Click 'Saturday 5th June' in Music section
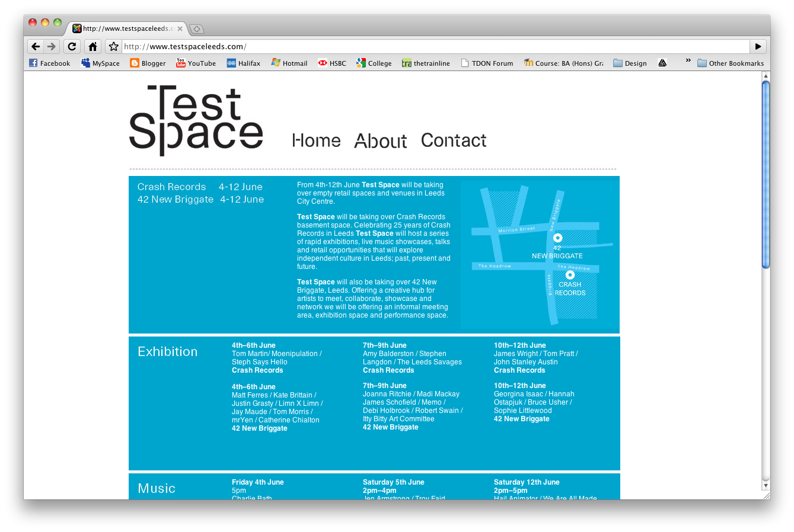The height and width of the screenshot is (532, 794). [394, 482]
